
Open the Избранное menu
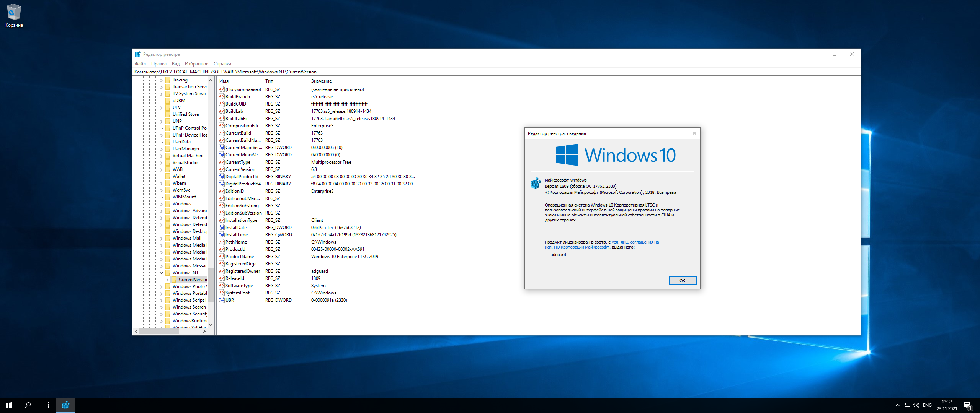click(196, 64)
